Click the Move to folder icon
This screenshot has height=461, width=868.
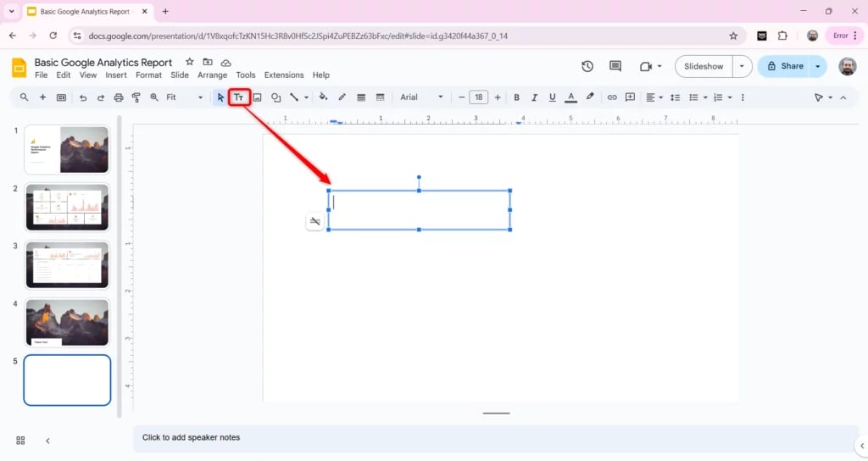(x=208, y=62)
